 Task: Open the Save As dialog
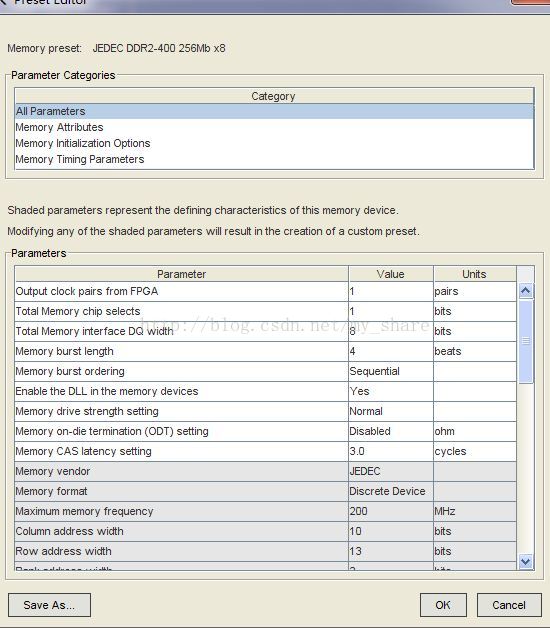(49, 605)
